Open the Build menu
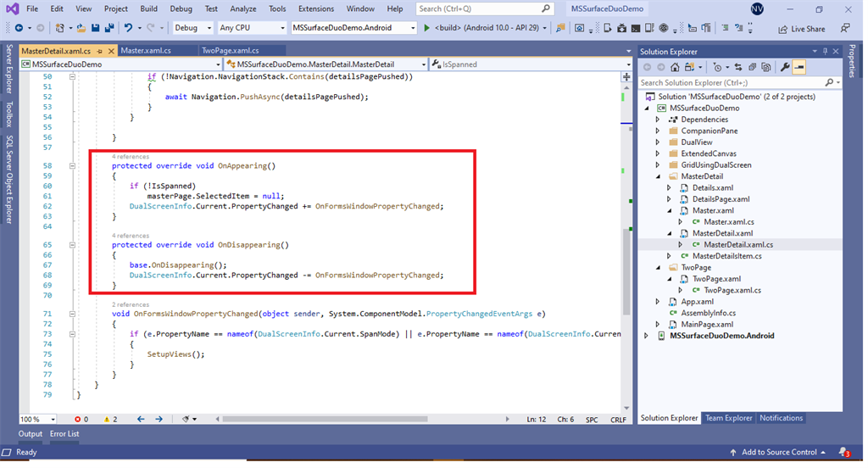868x468 pixels. click(148, 8)
